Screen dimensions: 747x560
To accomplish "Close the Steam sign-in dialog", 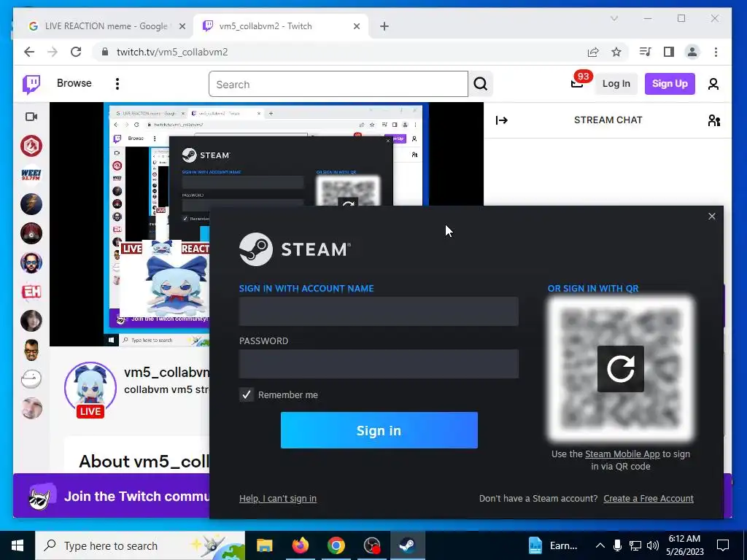I will tap(712, 216).
